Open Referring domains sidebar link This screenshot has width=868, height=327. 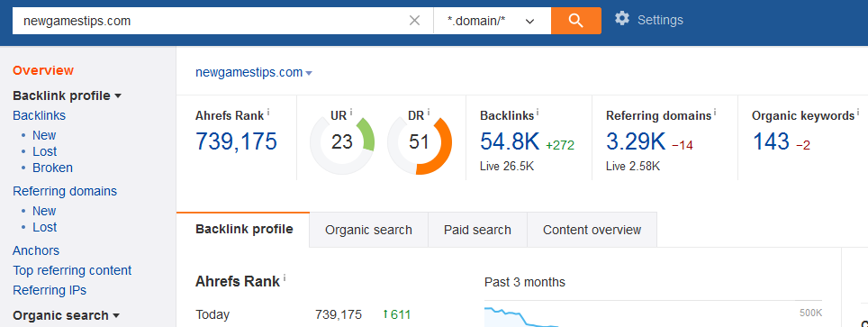tap(65, 191)
